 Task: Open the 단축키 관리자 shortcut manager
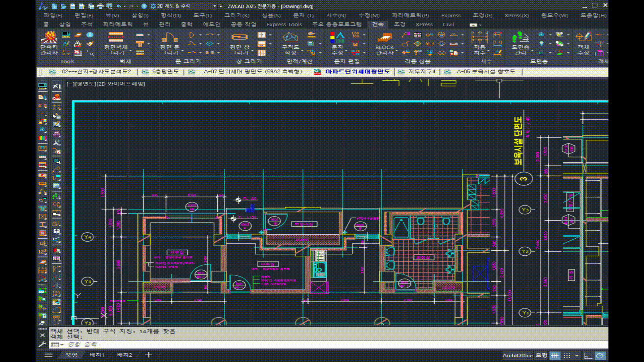click(49, 44)
